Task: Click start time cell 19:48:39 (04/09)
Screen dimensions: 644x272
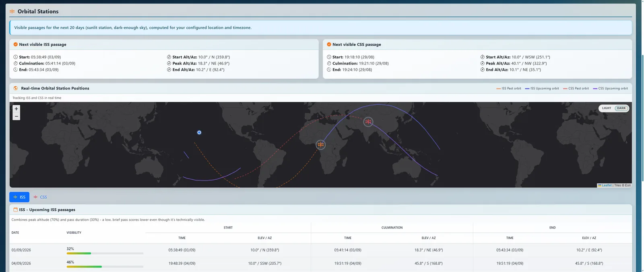Action: 182,264
